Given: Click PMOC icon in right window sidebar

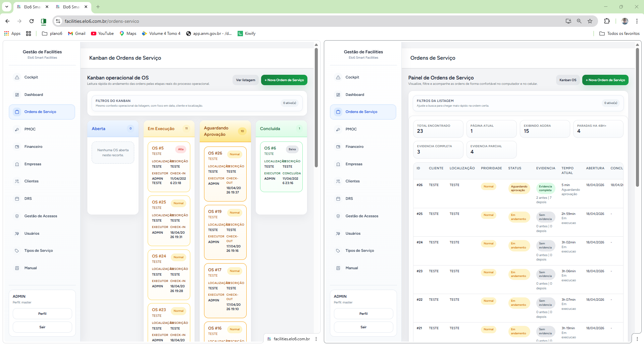Looking at the screenshot, I should coord(338,129).
